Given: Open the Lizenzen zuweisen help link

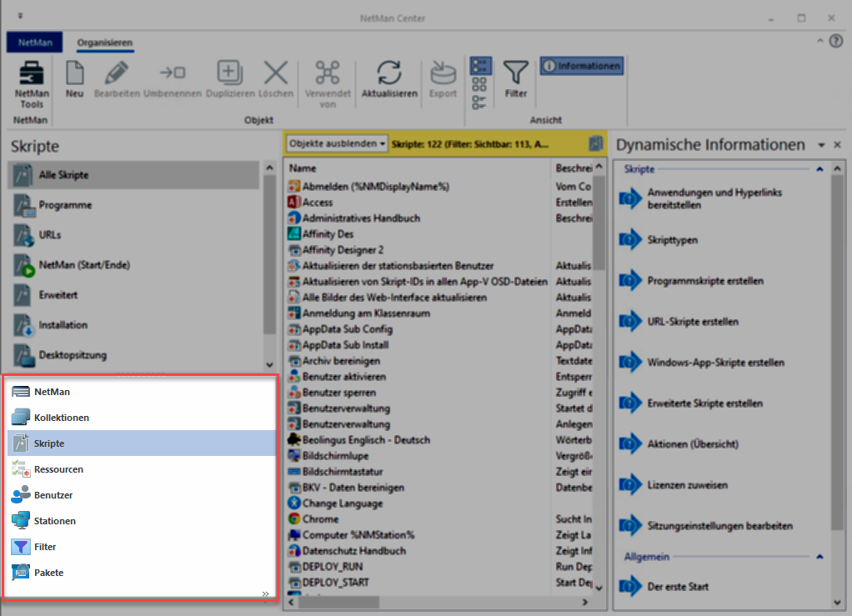Looking at the screenshot, I should coord(687,484).
